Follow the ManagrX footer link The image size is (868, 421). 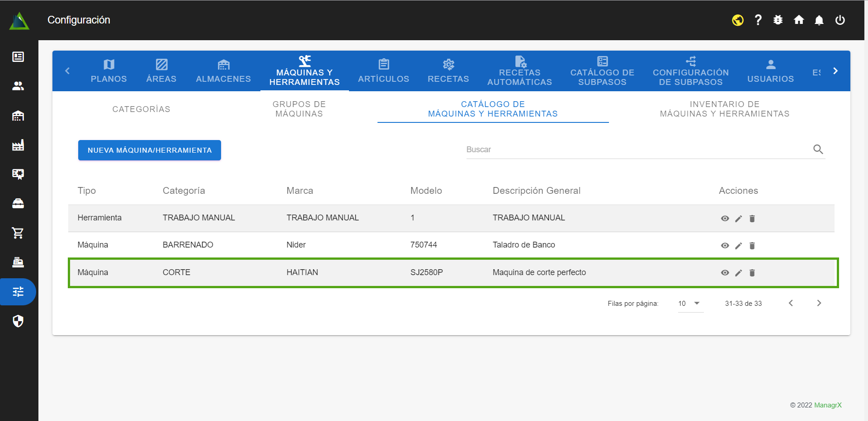click(828, 405)
